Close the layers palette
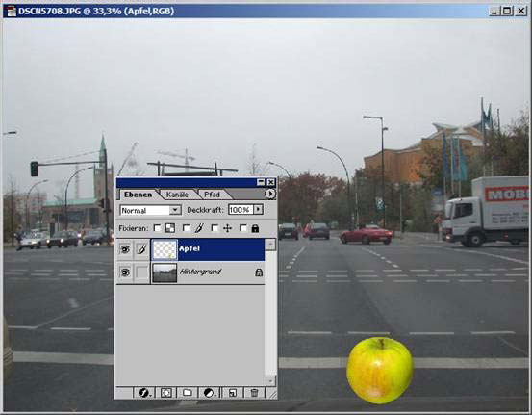532x415 pixels. (270, 182)
